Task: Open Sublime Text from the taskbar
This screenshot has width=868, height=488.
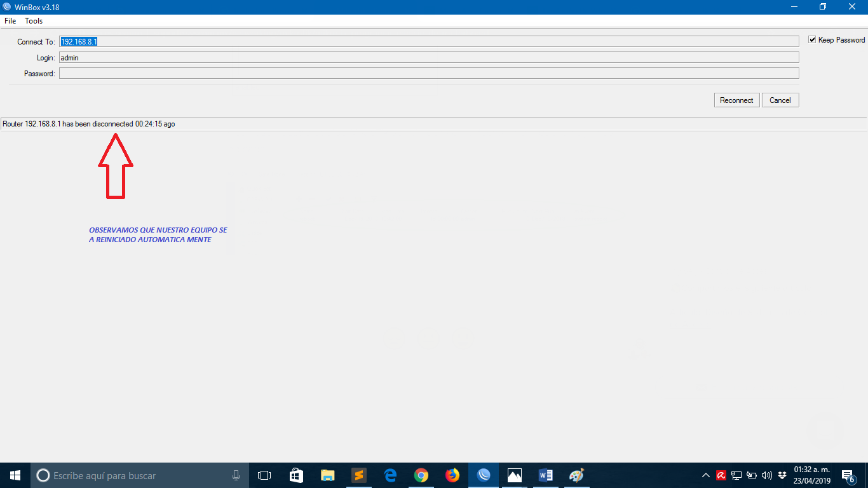Action: (359, 475)
